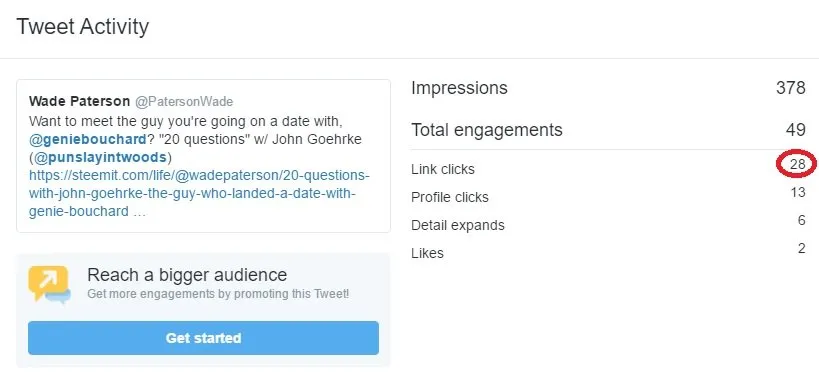The image size is (819, 379).
Task: Click the 49 total engagements count
Action: click(795, 129)
